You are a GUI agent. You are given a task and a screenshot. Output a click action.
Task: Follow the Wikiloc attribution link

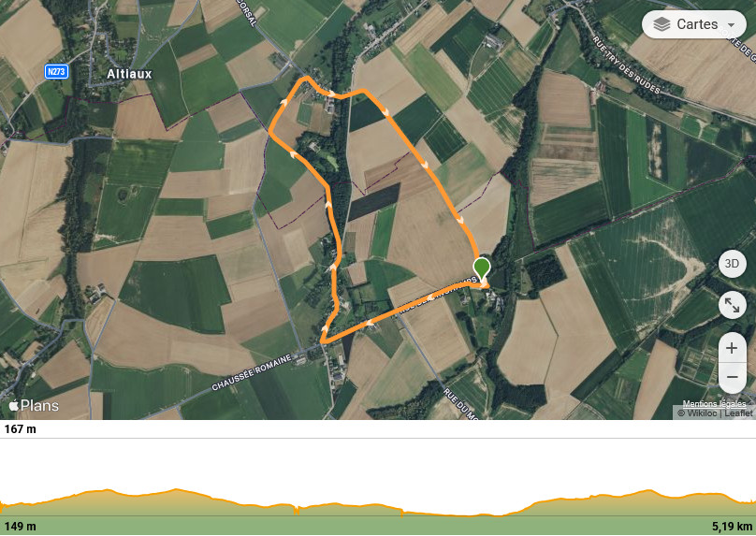click(703, 413)
